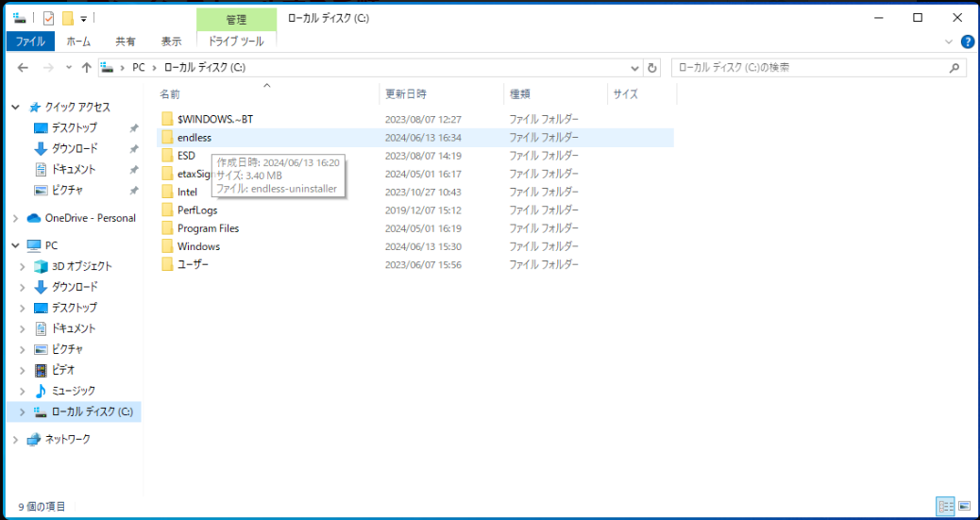Click the Properties icon in quick access toolbar

click(49, 18)
